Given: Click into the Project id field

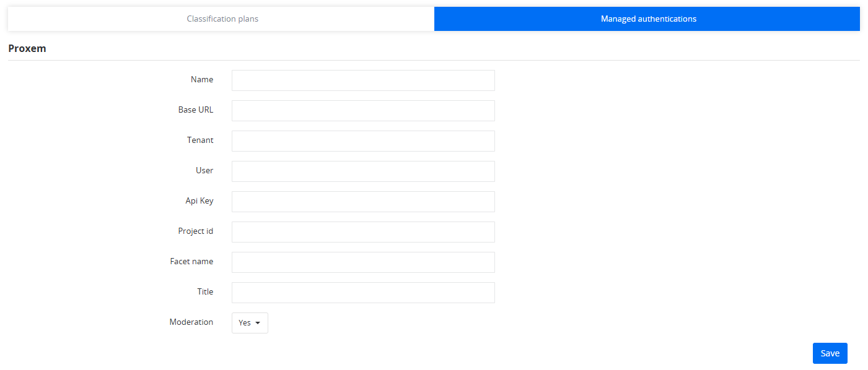Looking at the screenshot, I should coord(363,232).
